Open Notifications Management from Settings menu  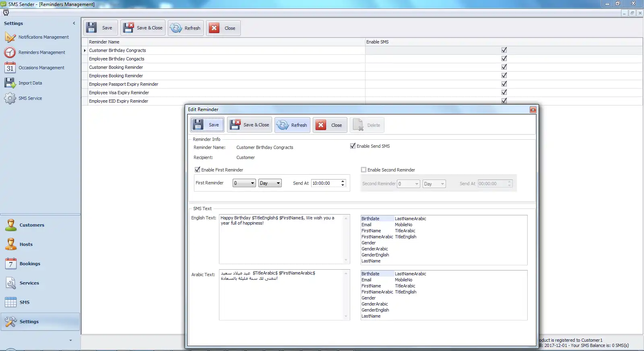point(43,37)
